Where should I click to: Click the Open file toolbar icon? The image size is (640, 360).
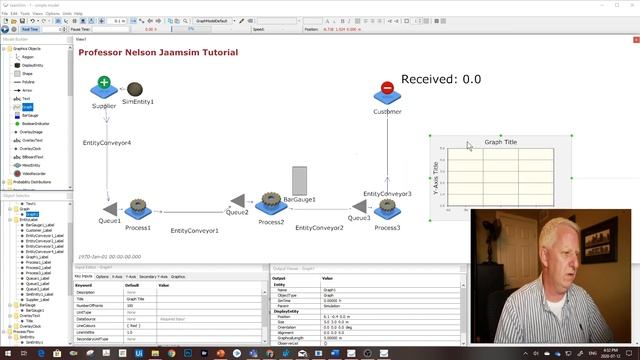(14, 21)
